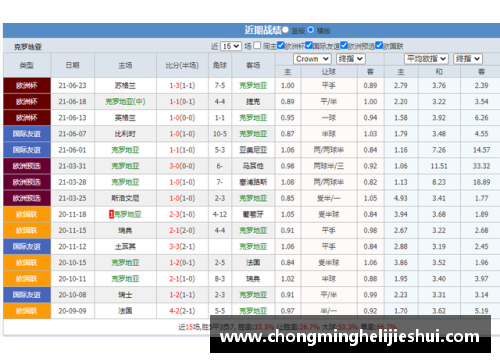Enable the 同主 checkbox

click(x=257, y=45)
